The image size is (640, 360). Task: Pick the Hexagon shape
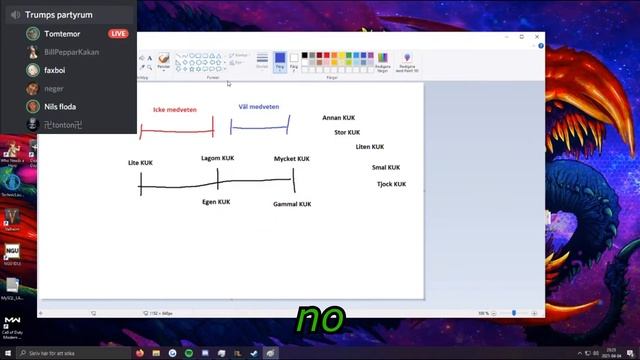tap(199, 62)
